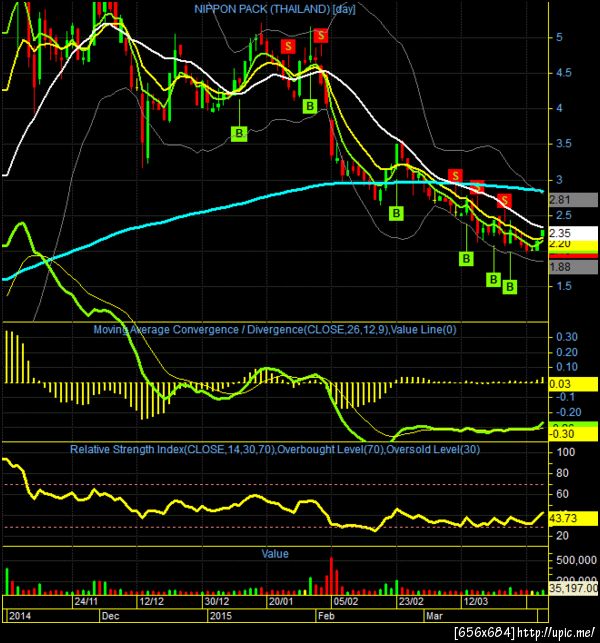Select the Relative Strength Index panel title
600x643 pixels.
click(x=275, y=449)
